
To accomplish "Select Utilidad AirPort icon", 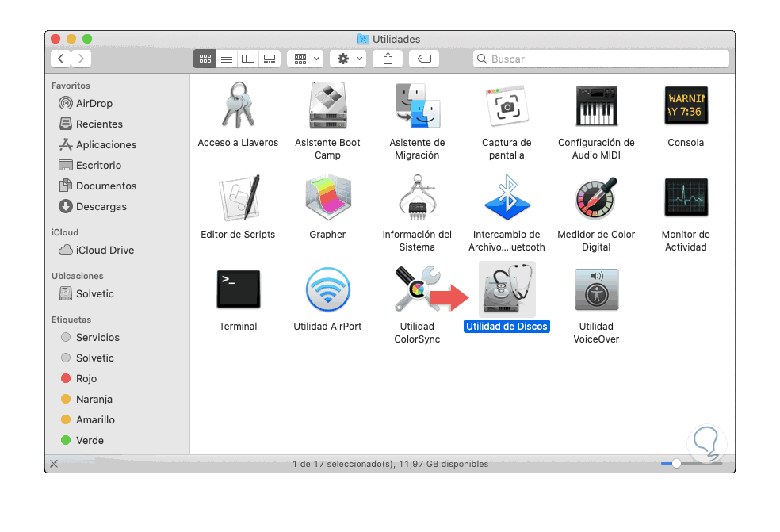I will coord(328,289).
